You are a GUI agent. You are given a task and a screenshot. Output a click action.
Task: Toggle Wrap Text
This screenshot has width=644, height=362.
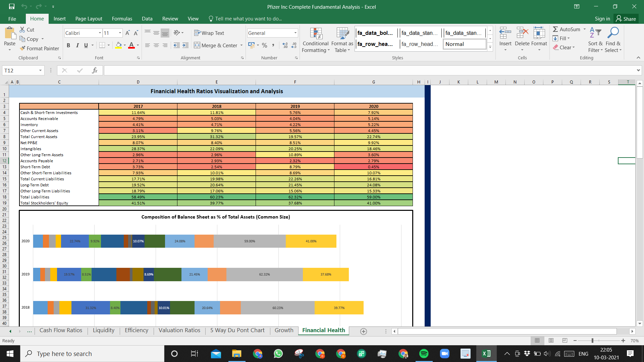coord(209,33)
